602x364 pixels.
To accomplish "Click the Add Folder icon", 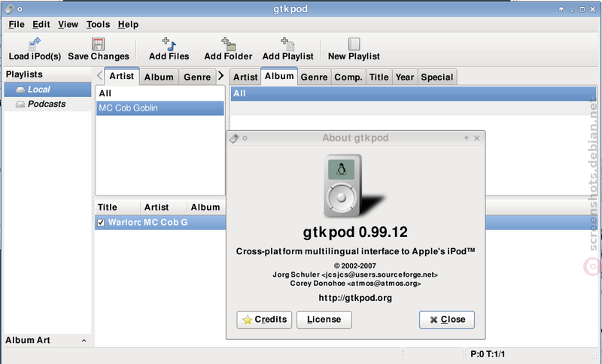I will click(x=229, y=44).
